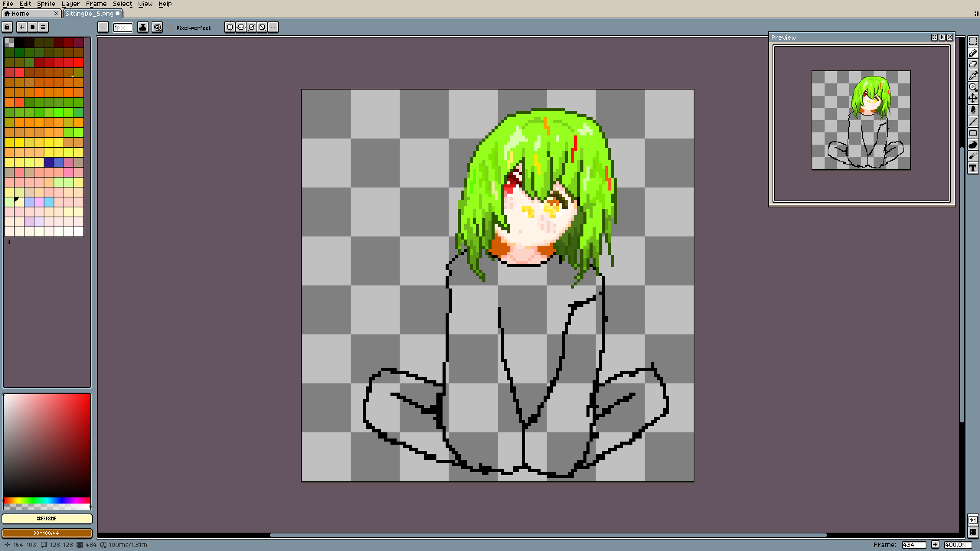Select the dark blue palette swatch
The width and height of the screenshot is (980, 551).
[x=49, y=162]
